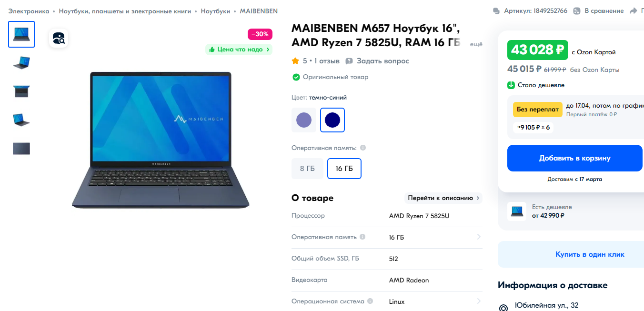This screenshot has height=311, width=644.
Task: Select the 16 ГБ memory option
Action: click(x=344, y=169)
